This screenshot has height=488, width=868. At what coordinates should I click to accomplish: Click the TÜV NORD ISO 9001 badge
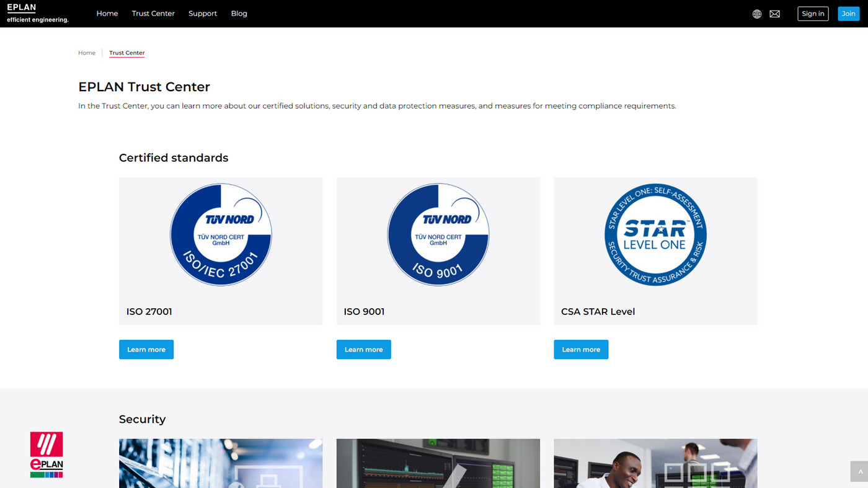tap(438, 234)
